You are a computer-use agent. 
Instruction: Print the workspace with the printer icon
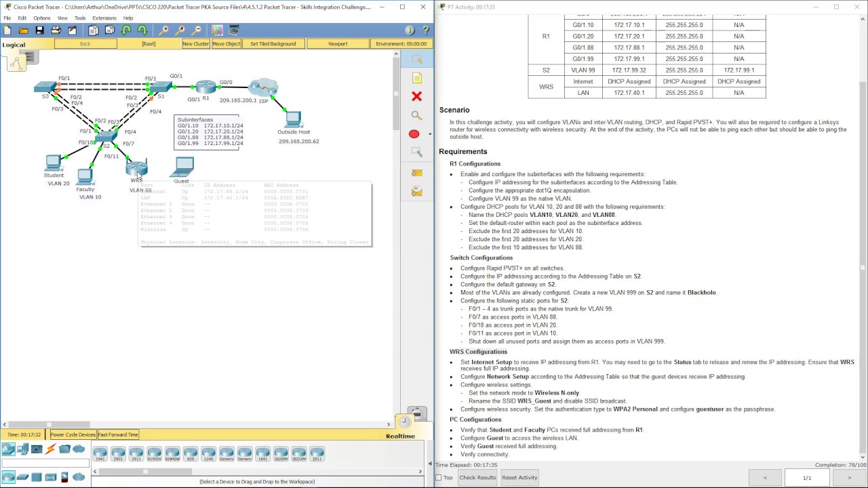(x=56, y=30)
